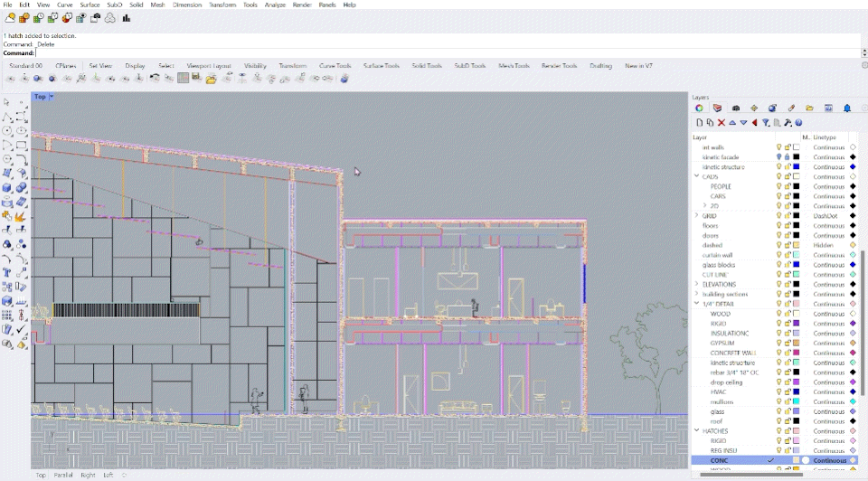Open the Curve menu

(65, 5)
